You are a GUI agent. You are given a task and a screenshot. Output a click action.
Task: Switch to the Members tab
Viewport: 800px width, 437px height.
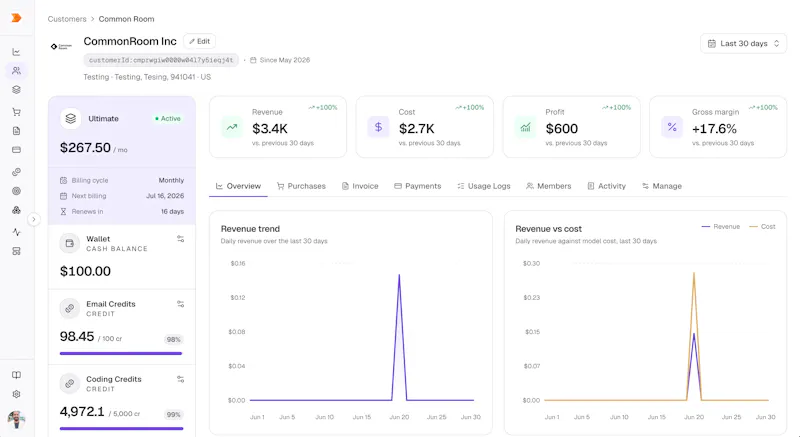coord(548,186)
